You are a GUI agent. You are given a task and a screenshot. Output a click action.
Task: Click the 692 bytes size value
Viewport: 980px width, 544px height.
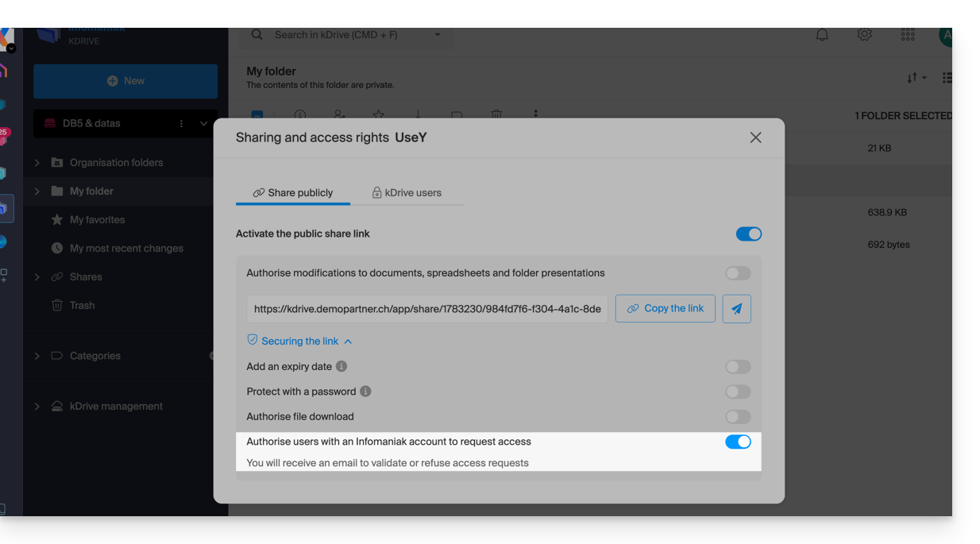pos(889,245)
